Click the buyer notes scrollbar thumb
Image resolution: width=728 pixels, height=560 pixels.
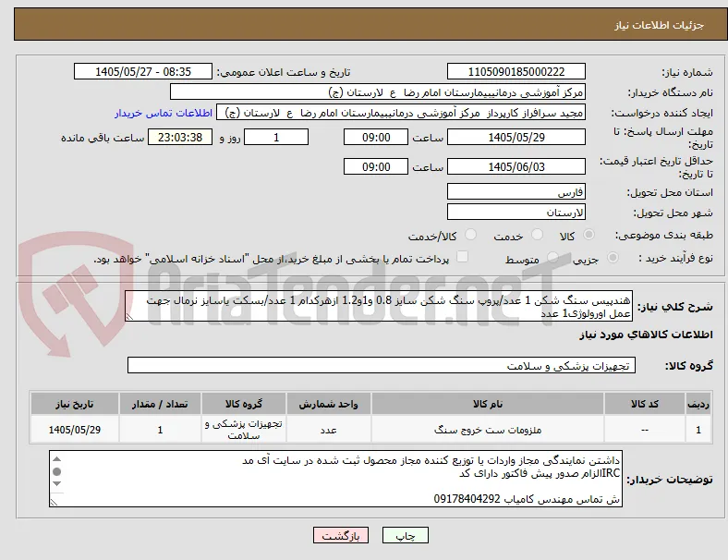point(56,472)
